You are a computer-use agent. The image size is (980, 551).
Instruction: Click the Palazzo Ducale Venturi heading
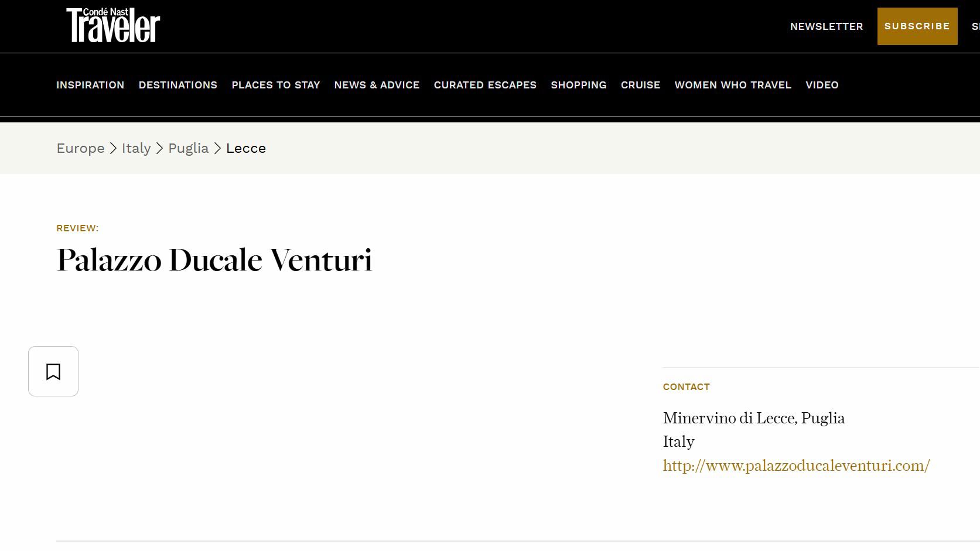pos(214,260)
